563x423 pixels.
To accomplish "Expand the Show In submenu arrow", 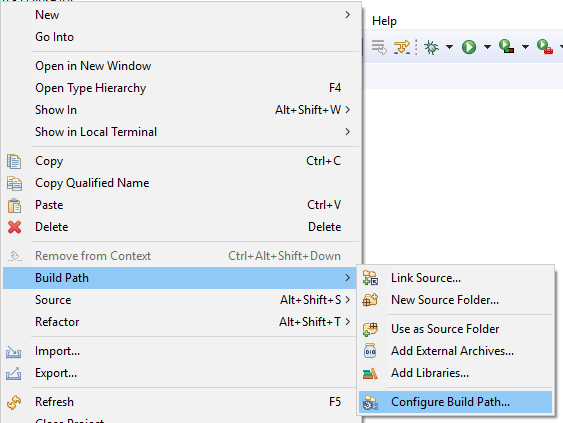I will coord(348,110).
